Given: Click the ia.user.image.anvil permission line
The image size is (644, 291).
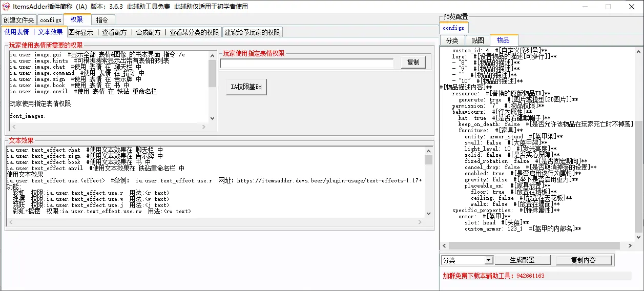Looking at the screenshot, I should [x=83, y=91].
